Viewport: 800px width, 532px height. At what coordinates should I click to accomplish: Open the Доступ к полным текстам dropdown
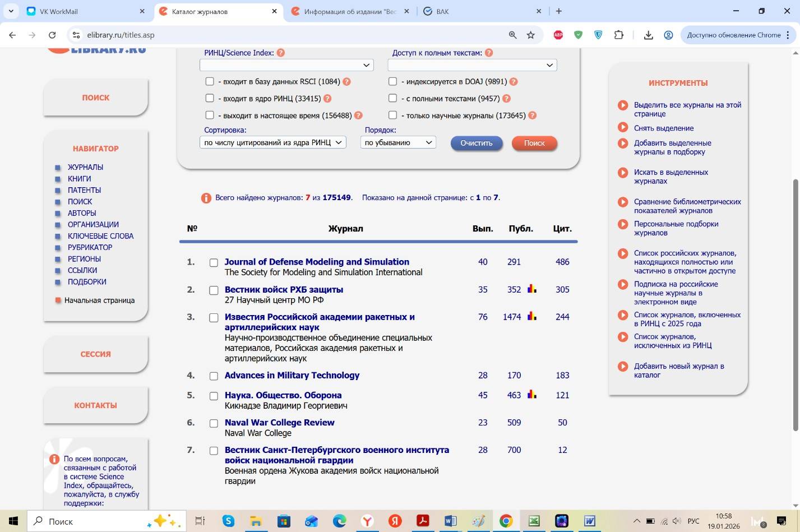pyautogui.click(x=472, y=65)
